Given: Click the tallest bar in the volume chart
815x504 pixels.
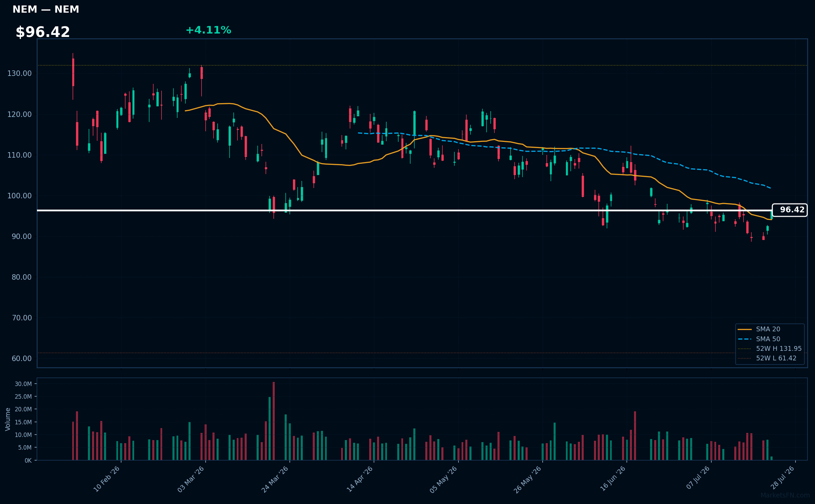Looking at the screenshot, I should point(274,421).
